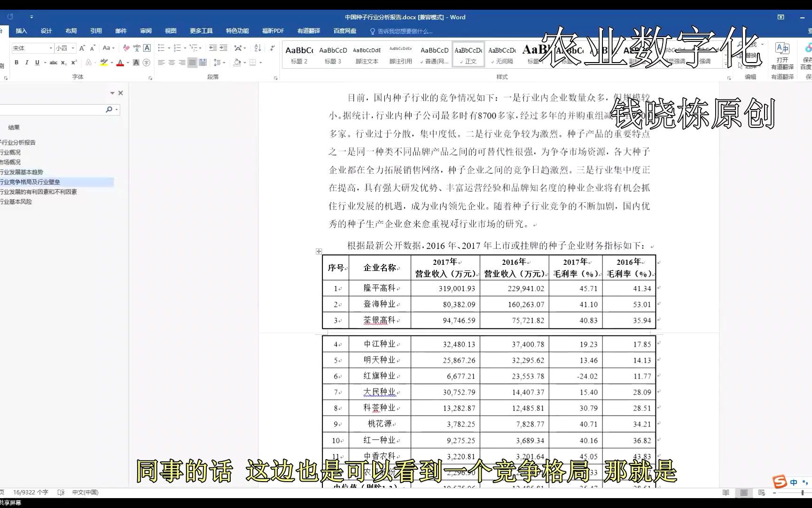Open the phonetic guide (wén) tool

[x=136, y=48]
